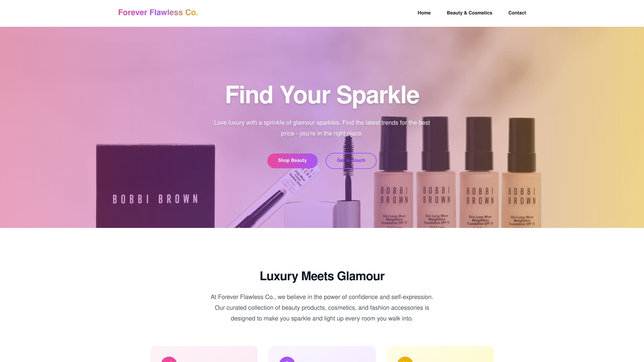Click the yellow circular icon in third card

(x=405, y=359)
